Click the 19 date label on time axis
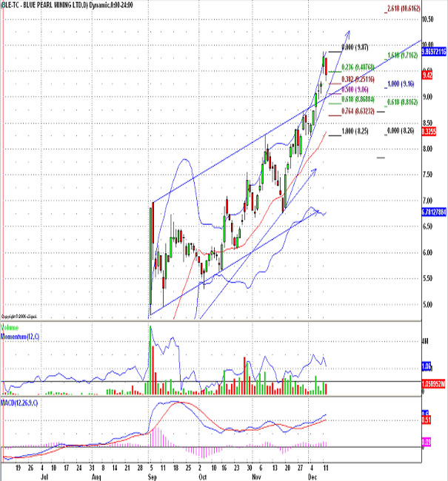 pyautogui.click(x=18, y=468)
